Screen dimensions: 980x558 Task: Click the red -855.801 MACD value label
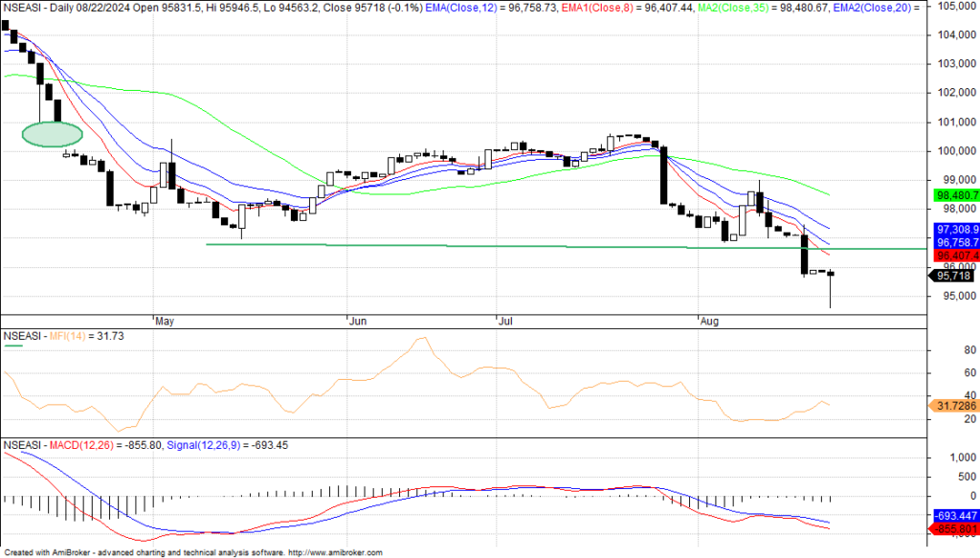tap(953, 528)
